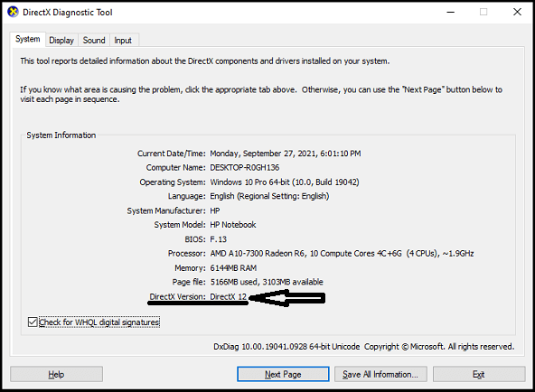This screenshot has width=535, height=392.
Task: Go to the System tab
Action: click(28, 39)
